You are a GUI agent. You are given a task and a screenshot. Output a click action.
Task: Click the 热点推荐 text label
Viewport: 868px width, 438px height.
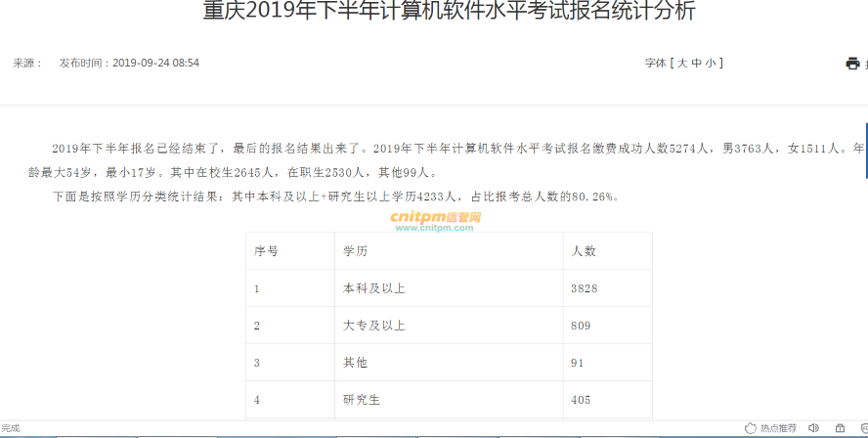tap(778, 428)
